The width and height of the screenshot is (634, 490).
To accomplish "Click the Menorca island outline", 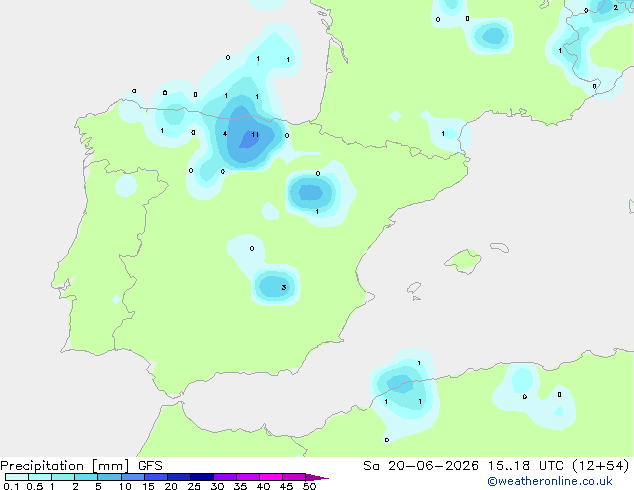I will [500, 247].
